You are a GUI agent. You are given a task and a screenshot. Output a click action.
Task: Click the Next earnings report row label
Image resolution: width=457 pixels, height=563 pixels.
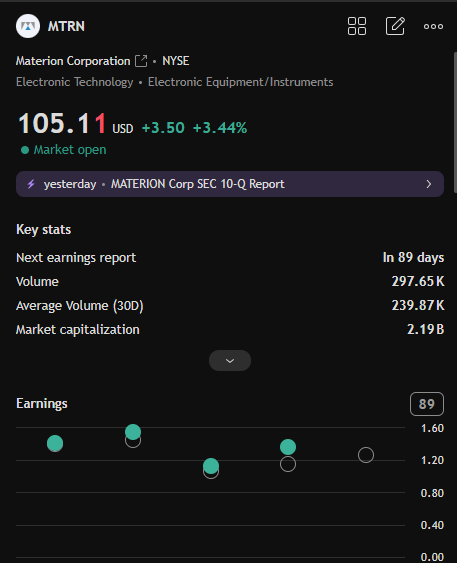[76, 258]
